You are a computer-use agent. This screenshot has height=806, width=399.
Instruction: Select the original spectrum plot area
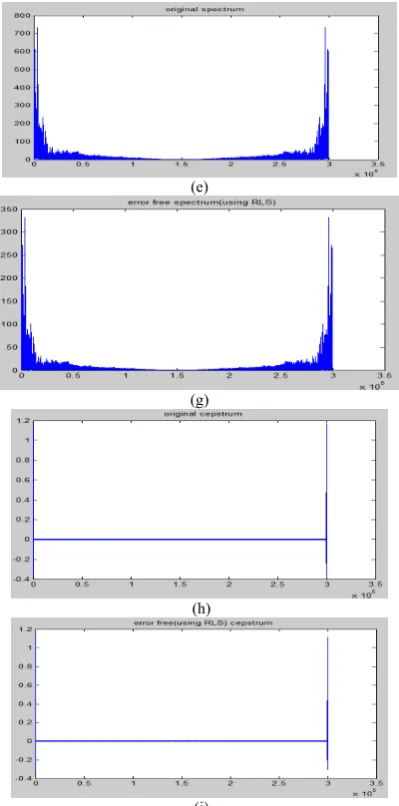click(x=206, y=87)
